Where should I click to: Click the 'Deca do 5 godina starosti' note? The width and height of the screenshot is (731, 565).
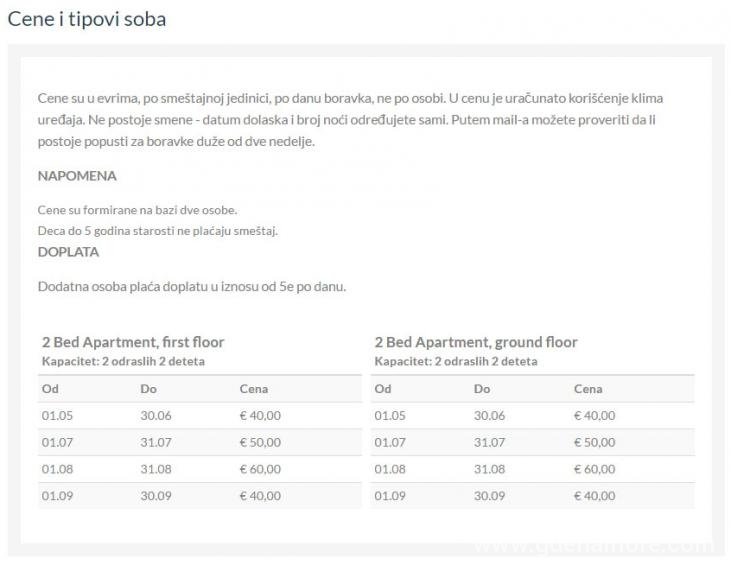point(158,231)
